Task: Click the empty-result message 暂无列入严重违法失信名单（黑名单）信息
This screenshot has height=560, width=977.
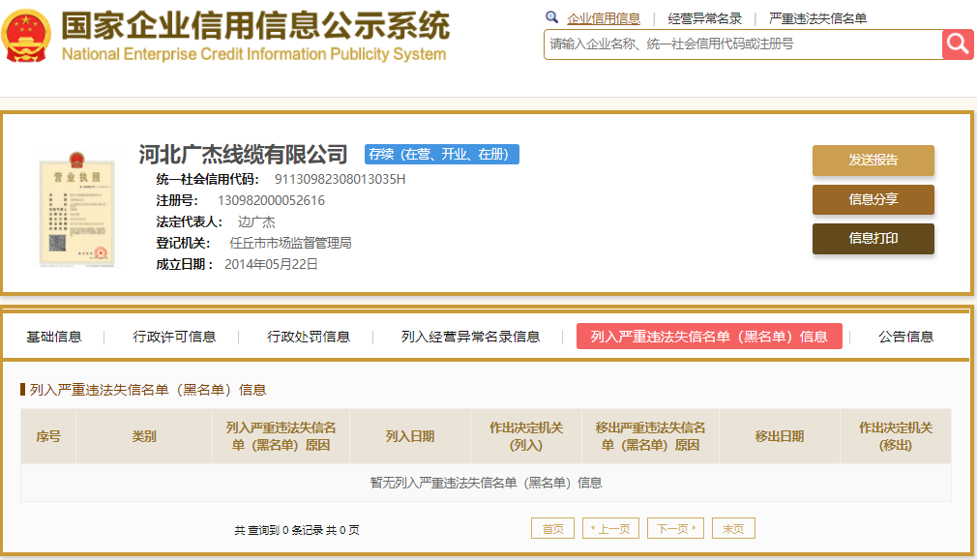Action: [486, 483]
